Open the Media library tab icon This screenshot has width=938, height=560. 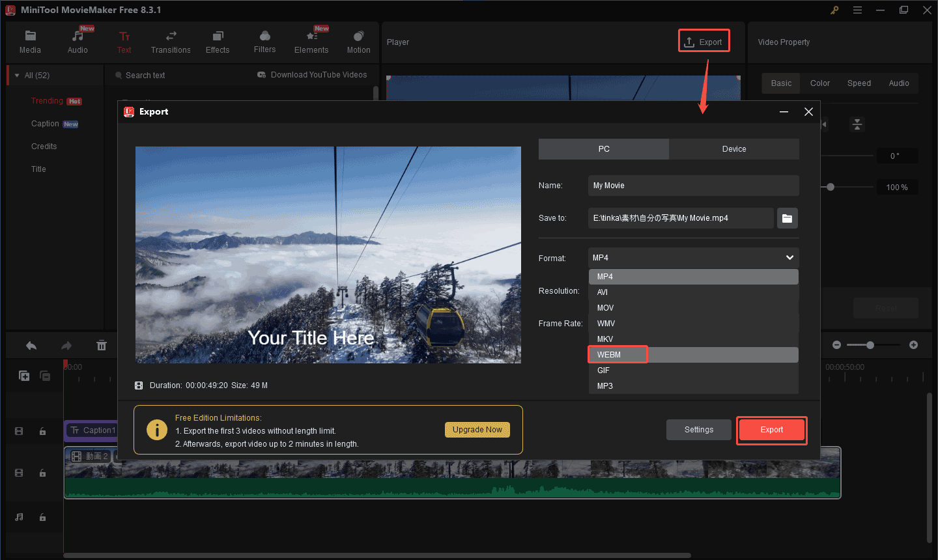30,36
